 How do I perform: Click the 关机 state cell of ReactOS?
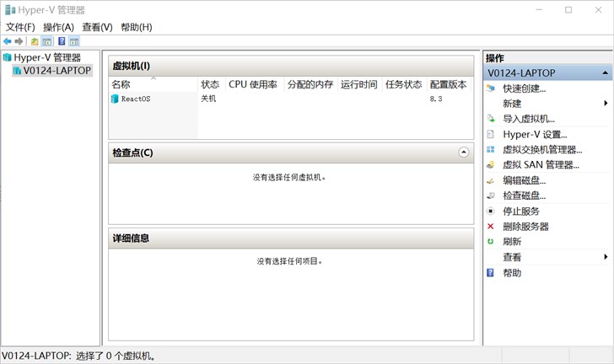(x=208, y=99)
